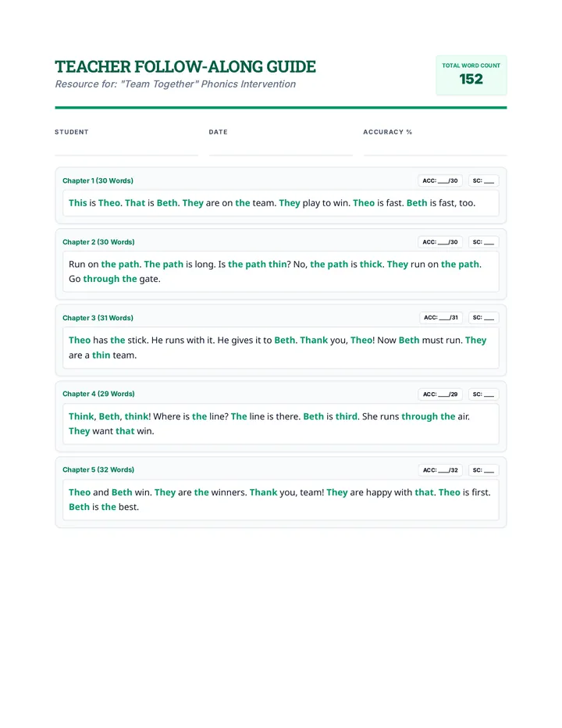
Task: Click the Chapter 5 SC field
Action: [484, 470]
